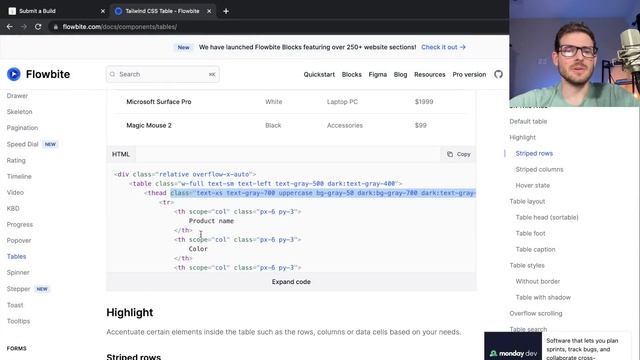This screenshot has width=640, height=360.
Task: Jump to Overflow scrolling section
Action: pyautogui.click(x=536, y=313)
